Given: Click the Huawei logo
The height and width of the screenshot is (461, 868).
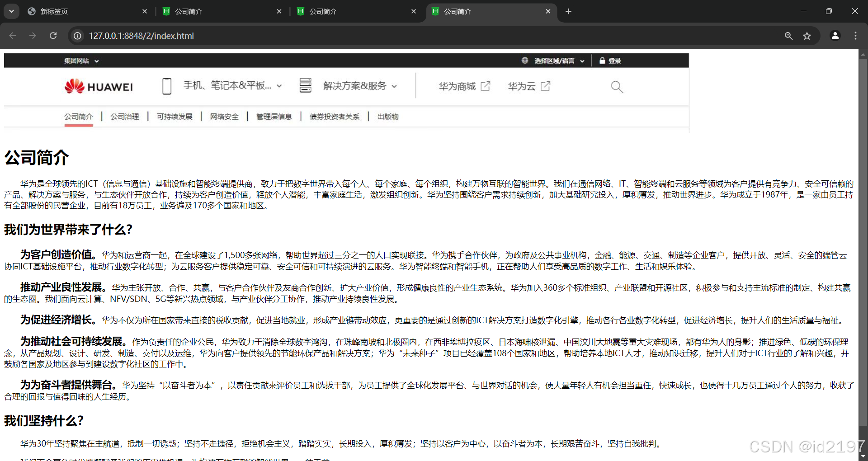Looking at the screenshot, I should 99,86.
